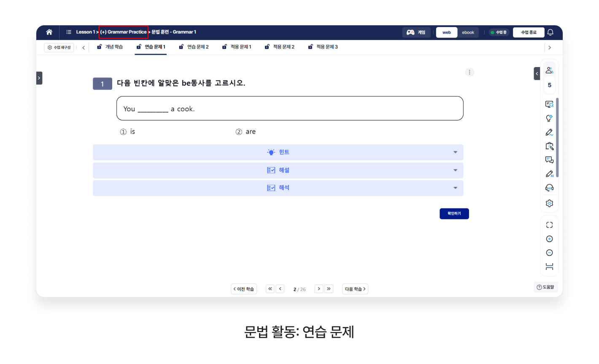Image resolution: width=599 pixels, height=364 pixels.
Task: Switch to web view mode
Action: pyautogui.click(x=447, y=32)
